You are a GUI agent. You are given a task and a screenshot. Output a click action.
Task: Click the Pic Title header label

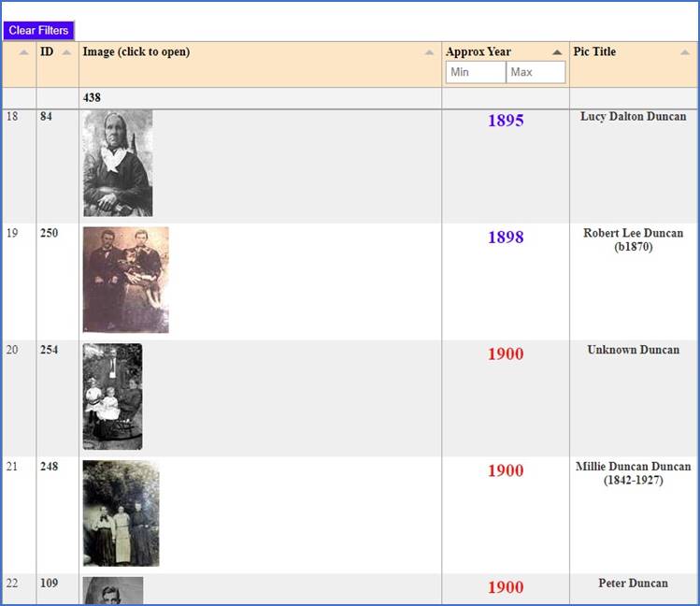594,51
